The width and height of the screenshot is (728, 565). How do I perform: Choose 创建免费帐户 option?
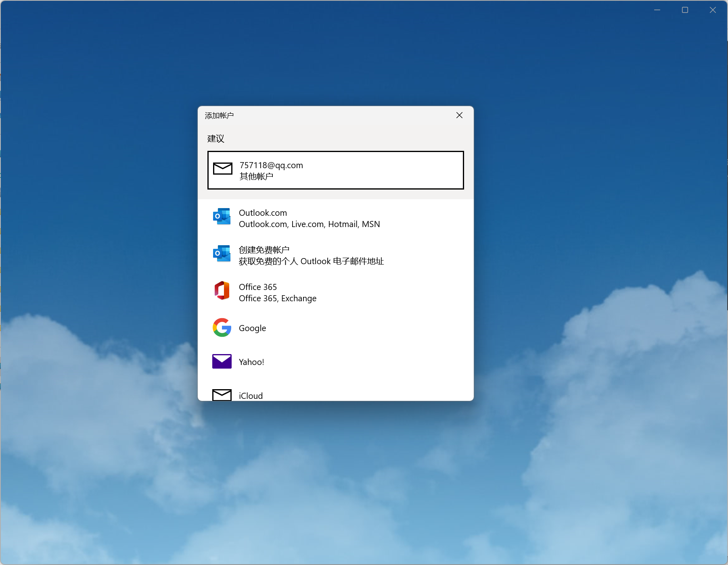tap(264, 250)
